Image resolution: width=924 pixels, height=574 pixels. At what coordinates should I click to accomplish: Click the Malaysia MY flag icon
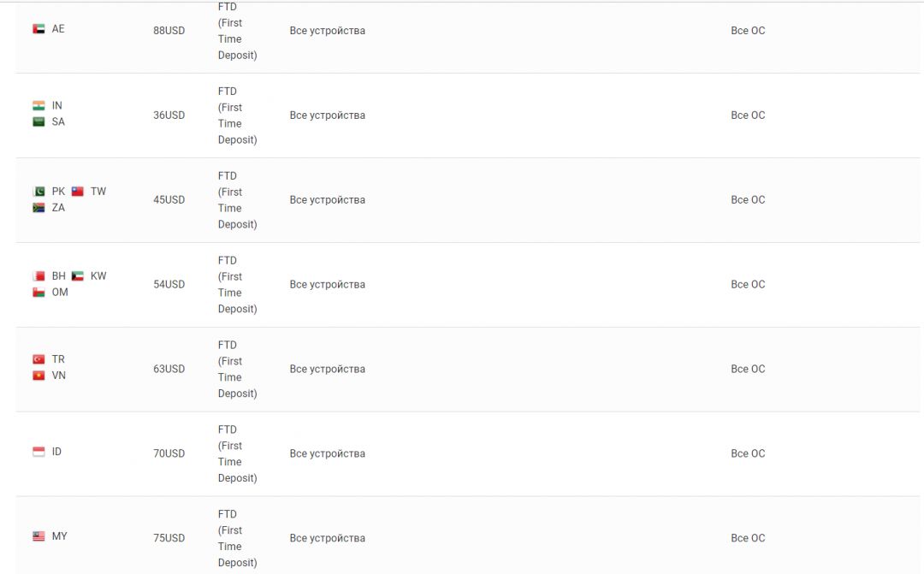pos(38,536)
